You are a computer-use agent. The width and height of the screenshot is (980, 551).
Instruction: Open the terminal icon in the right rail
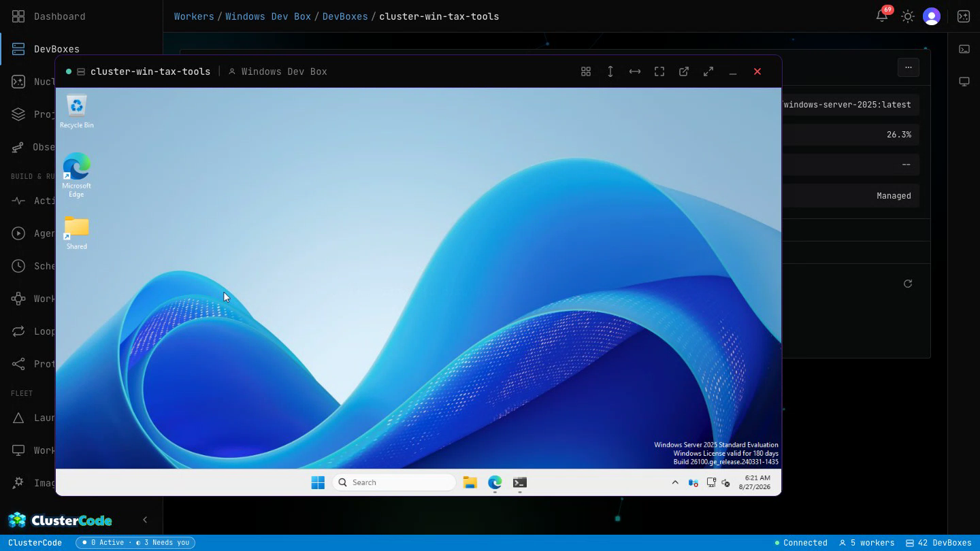tap(964, 49)
